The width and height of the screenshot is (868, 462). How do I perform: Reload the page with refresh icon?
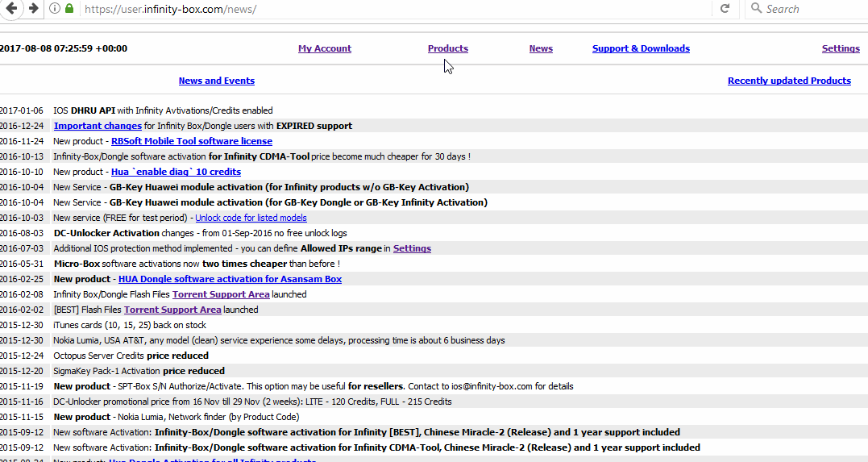tap(725, 9)
